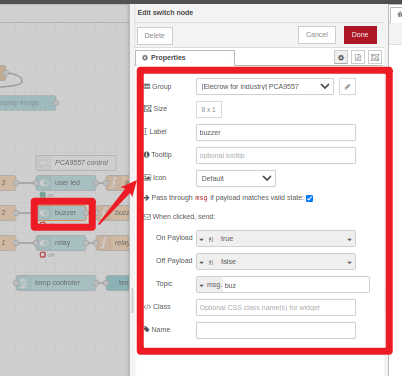Select the user led switch node
Image resolution: width=402 pixels, height=376 pixels.
pos(66,183)
